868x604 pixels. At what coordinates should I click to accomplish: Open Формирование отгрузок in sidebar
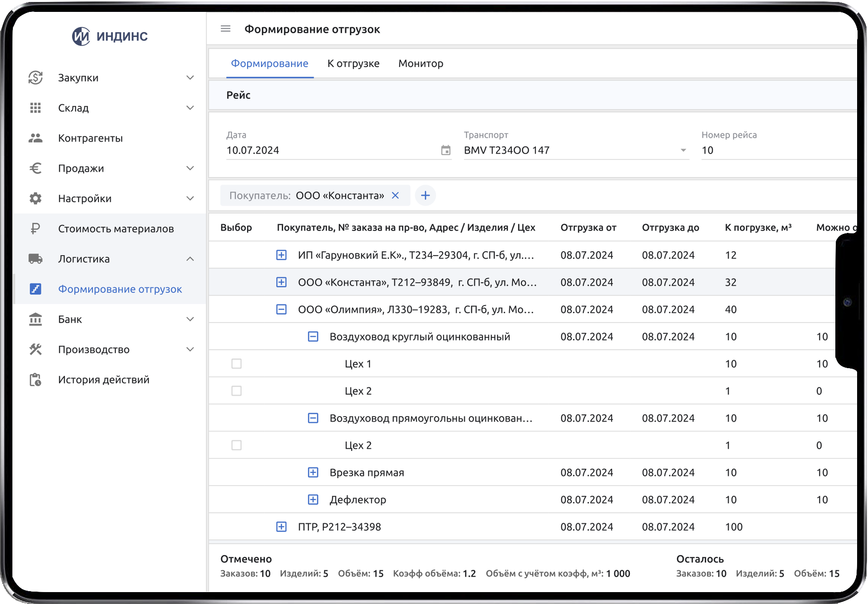[x=120, y=289]
